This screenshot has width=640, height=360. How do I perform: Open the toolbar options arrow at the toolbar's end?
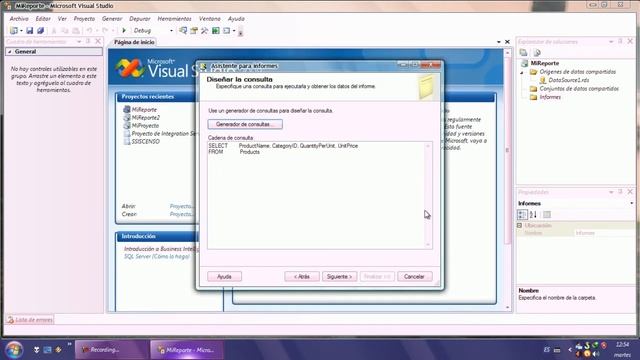click(x=240, y=32)
